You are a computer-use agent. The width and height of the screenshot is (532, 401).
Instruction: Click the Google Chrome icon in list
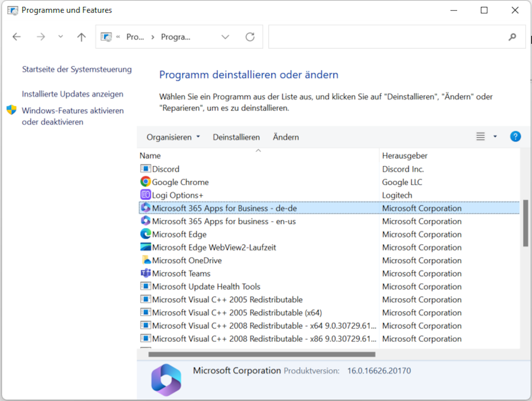coord(145,182)
